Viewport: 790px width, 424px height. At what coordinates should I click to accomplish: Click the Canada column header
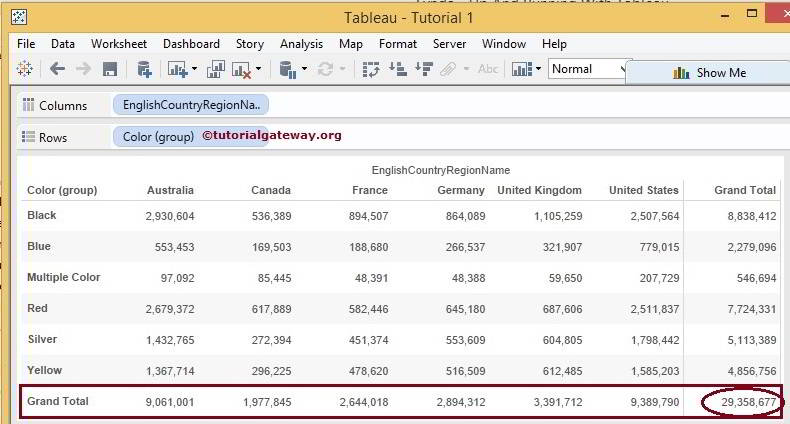click(x=271, y=190)
